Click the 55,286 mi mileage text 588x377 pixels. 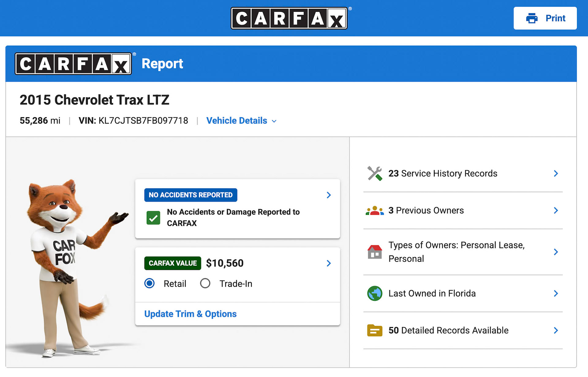[x=40, y=121]
